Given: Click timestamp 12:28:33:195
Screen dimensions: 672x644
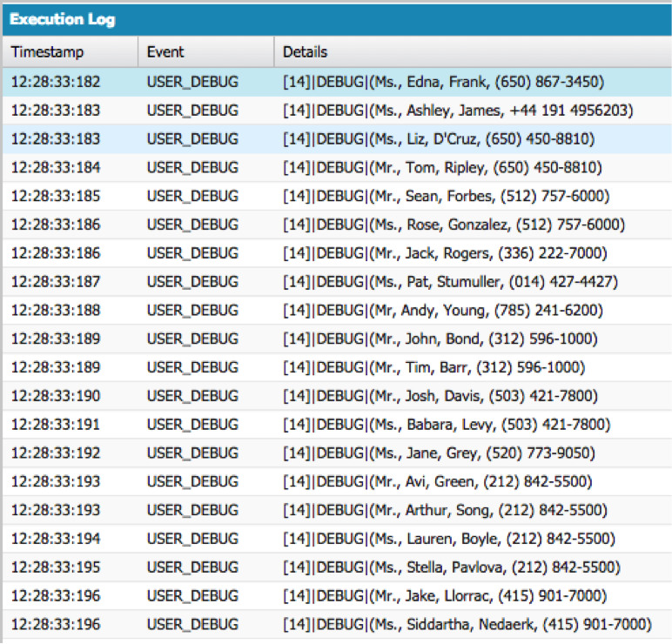Looking at the screenshot, I should (56, 567).
